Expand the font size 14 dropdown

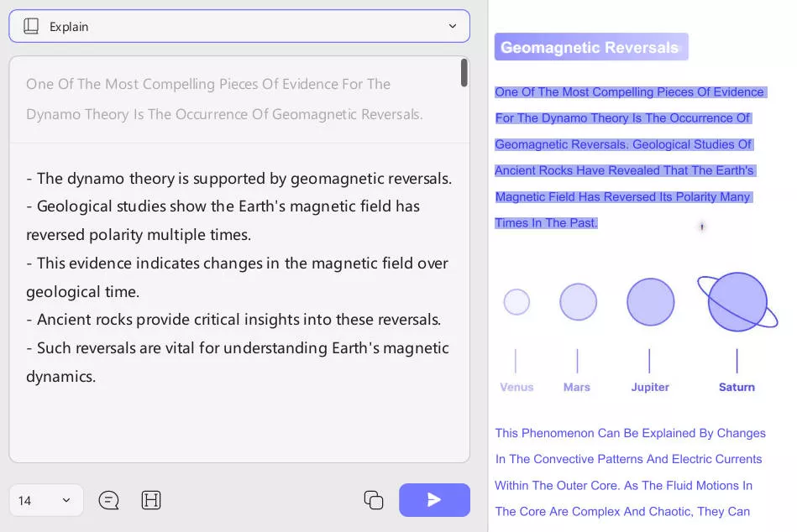[x=46, y=500]
